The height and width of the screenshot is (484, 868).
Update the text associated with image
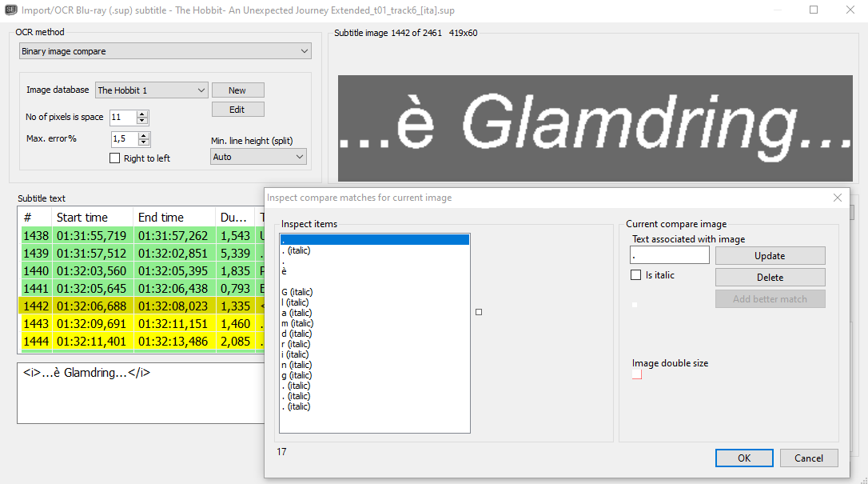(x=770, y=254)
